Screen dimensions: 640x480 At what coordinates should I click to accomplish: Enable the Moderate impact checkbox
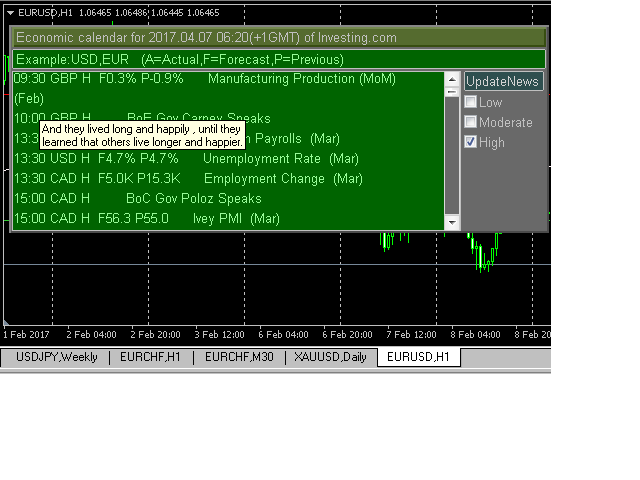coord(471,122)
